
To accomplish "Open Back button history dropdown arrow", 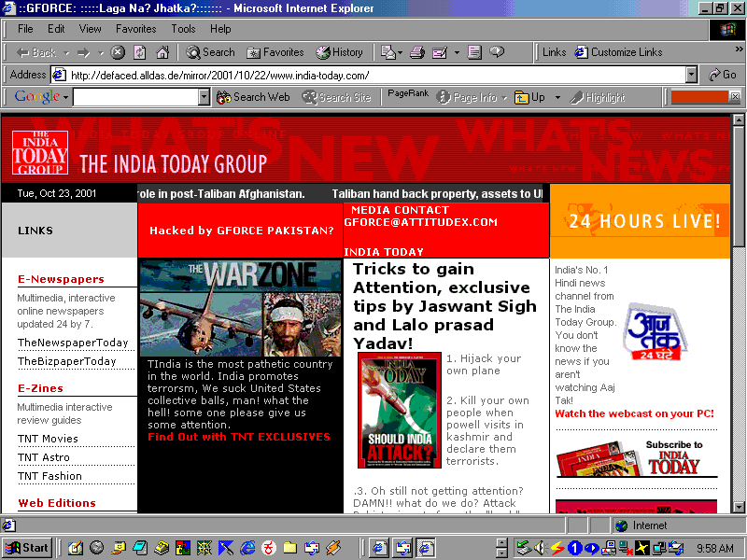I will [x=66, y=53].
